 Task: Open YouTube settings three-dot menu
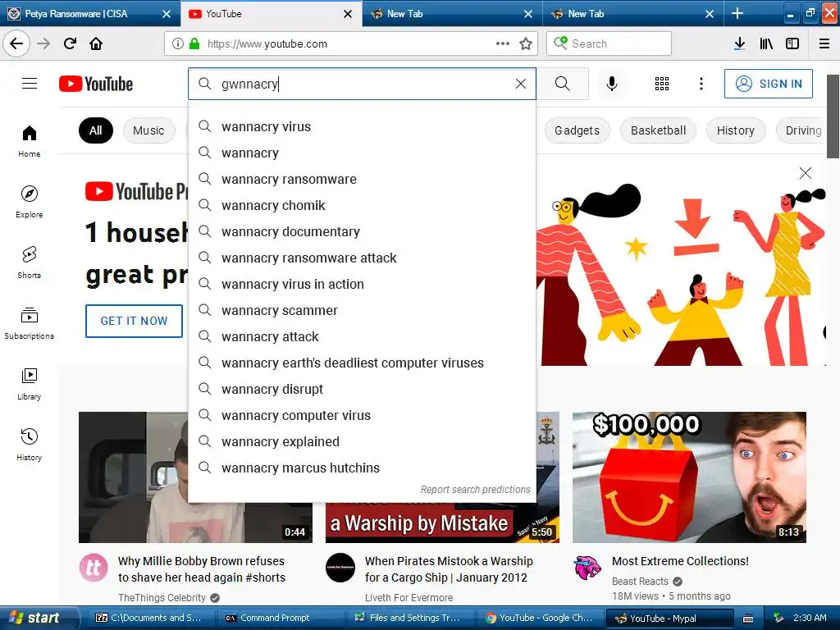701,84
